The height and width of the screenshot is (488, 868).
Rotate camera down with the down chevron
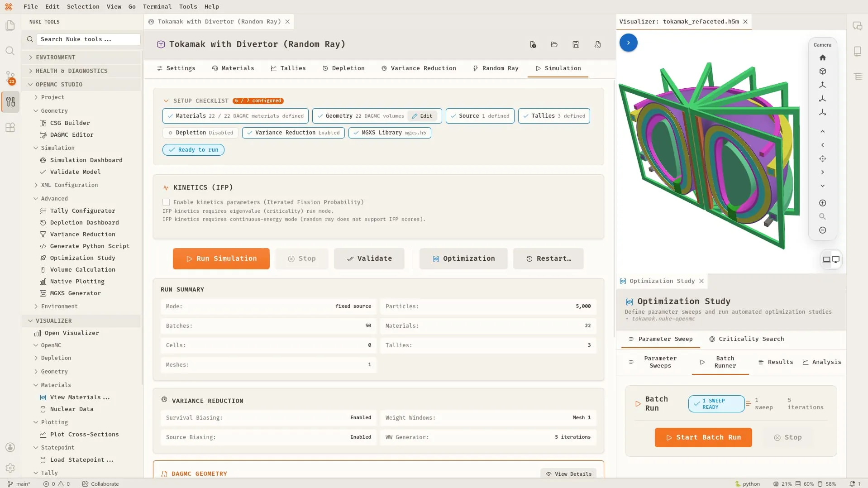click(822, 186)
